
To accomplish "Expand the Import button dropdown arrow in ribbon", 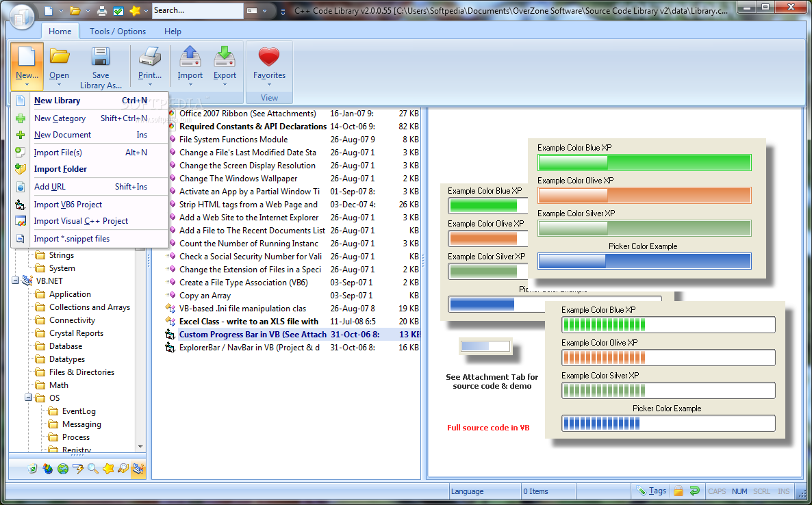I will pyautogui.click(x=190, y=85).
